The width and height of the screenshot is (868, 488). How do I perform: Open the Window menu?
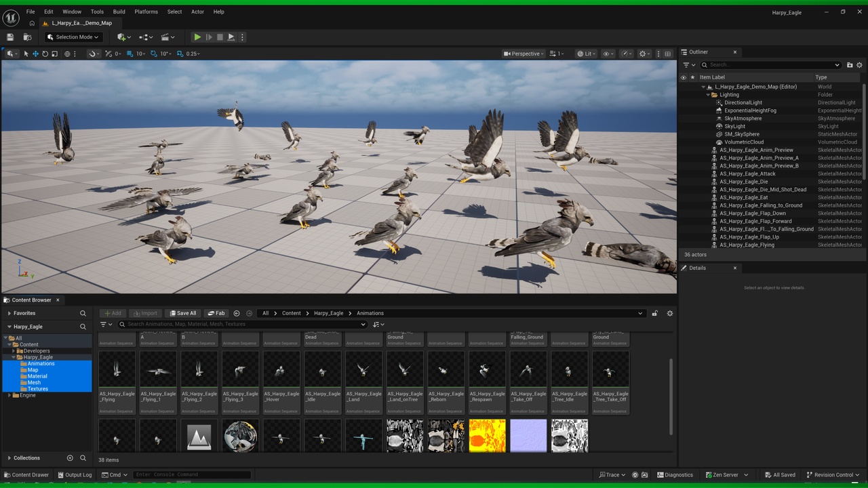[72, 12]
